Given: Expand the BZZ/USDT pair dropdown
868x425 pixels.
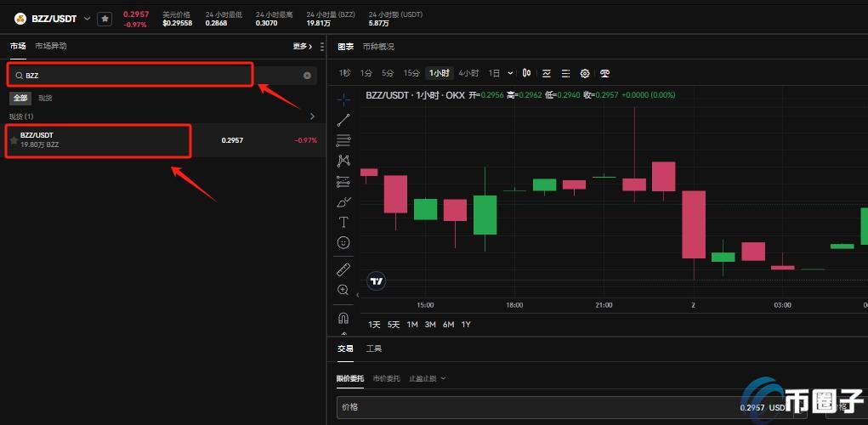Looking at the screenshot, I should click(87, 18).
